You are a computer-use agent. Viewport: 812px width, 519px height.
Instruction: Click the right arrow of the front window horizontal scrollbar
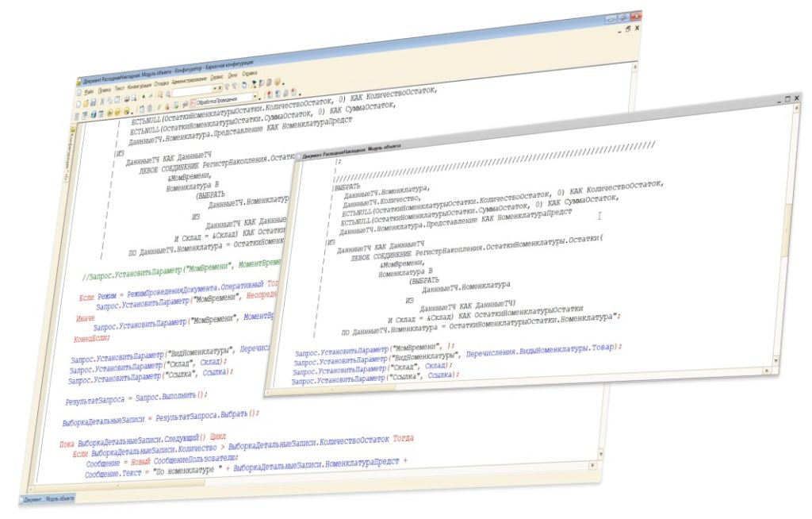[767, 371]
